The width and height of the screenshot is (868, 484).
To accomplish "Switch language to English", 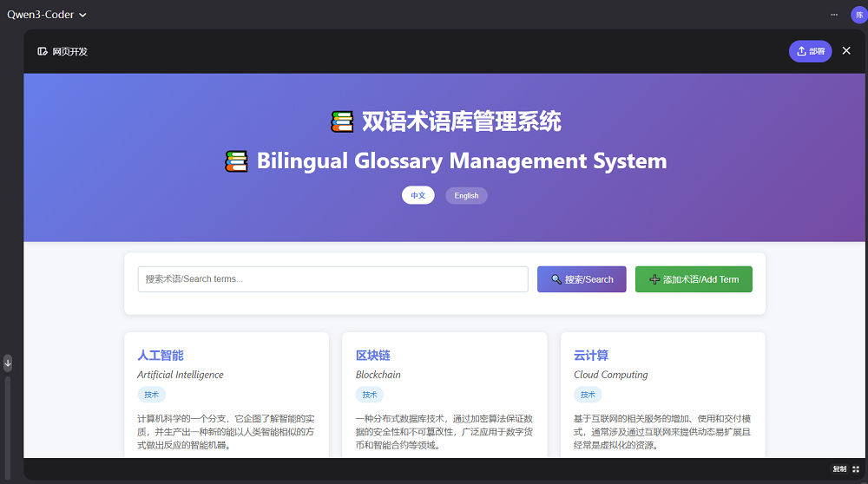I will click(x=466, y=195).
